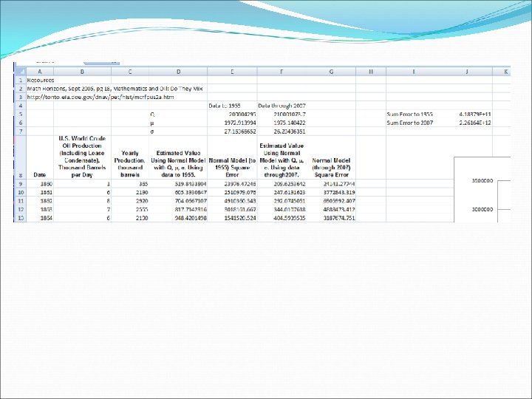Select row 8 header
This screenshot has height=399, width=532.
(x=21, y=157)
